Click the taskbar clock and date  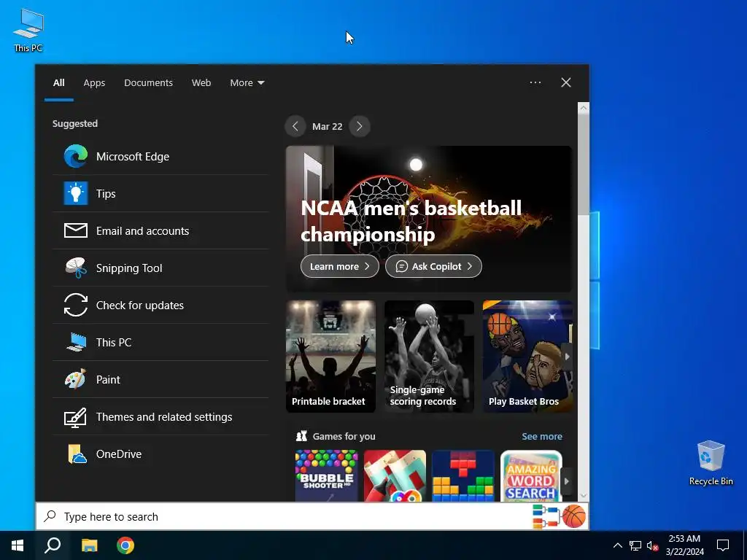click(x=684, y=545)
